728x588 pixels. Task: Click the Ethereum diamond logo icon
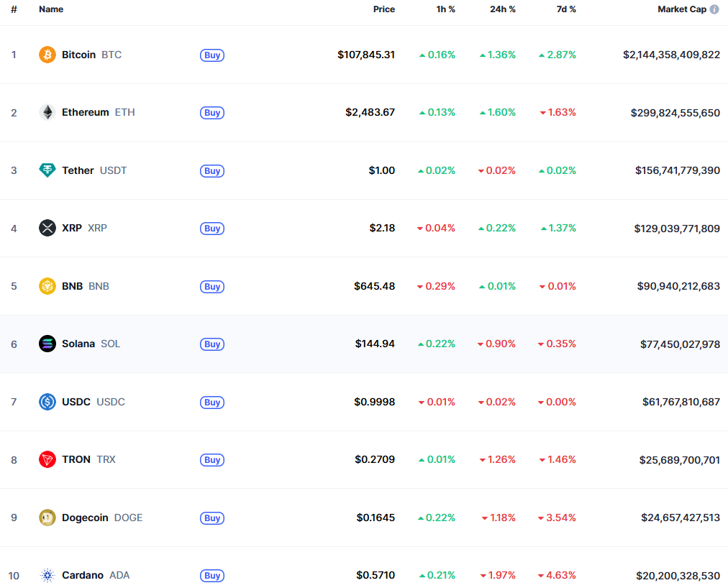click(x=47, y=112)
